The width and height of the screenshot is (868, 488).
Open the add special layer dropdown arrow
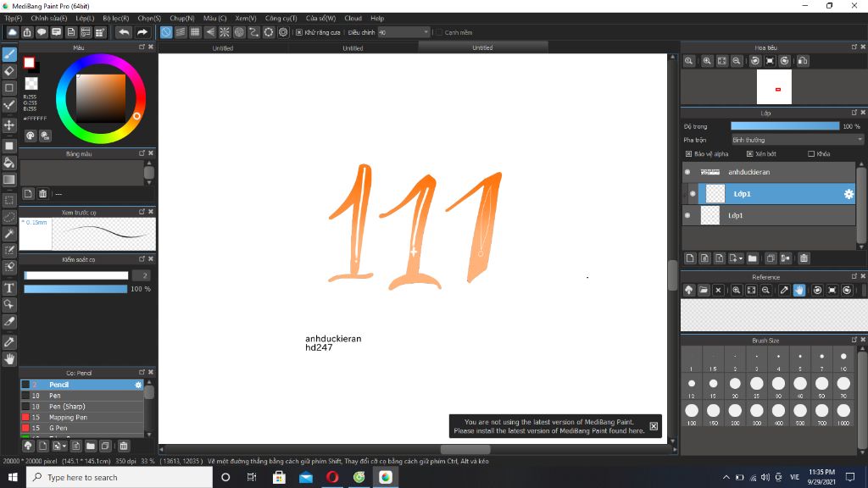[740, 258]
